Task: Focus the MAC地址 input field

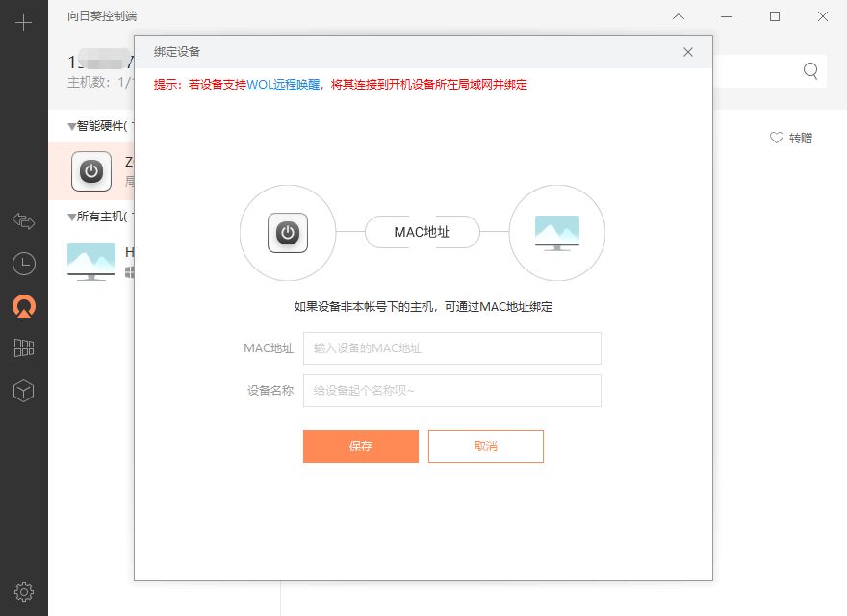Action: (451, 348)
